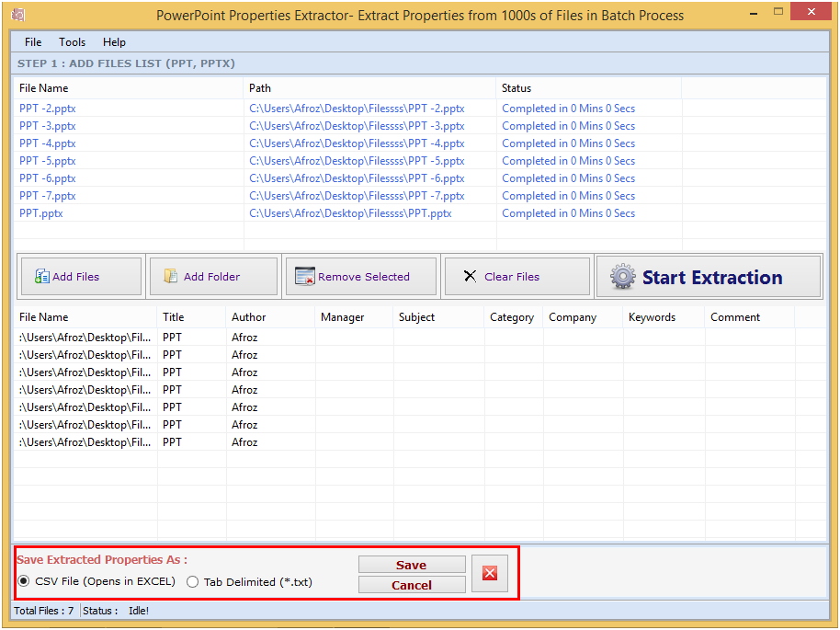Select file PPT.pptx in list

41,213
